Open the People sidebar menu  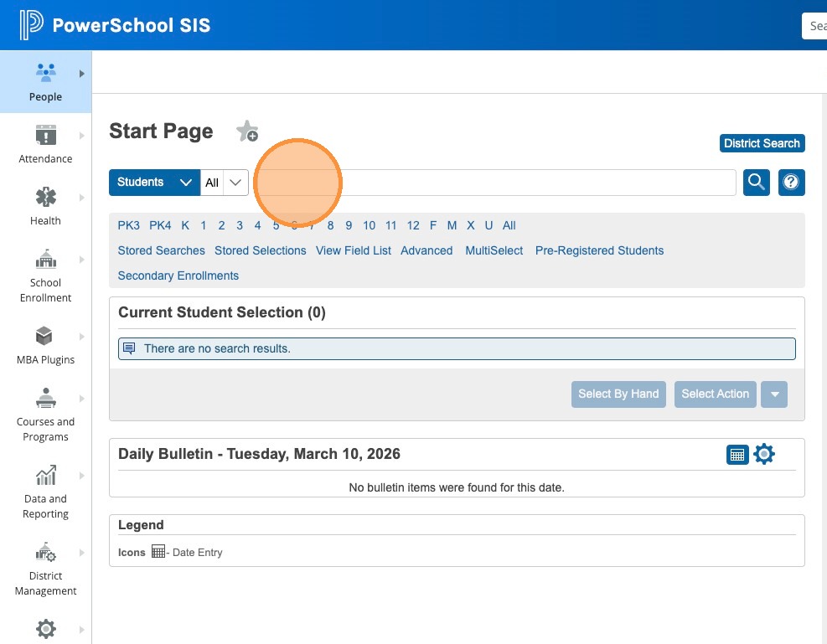click(x=45, y=81)
